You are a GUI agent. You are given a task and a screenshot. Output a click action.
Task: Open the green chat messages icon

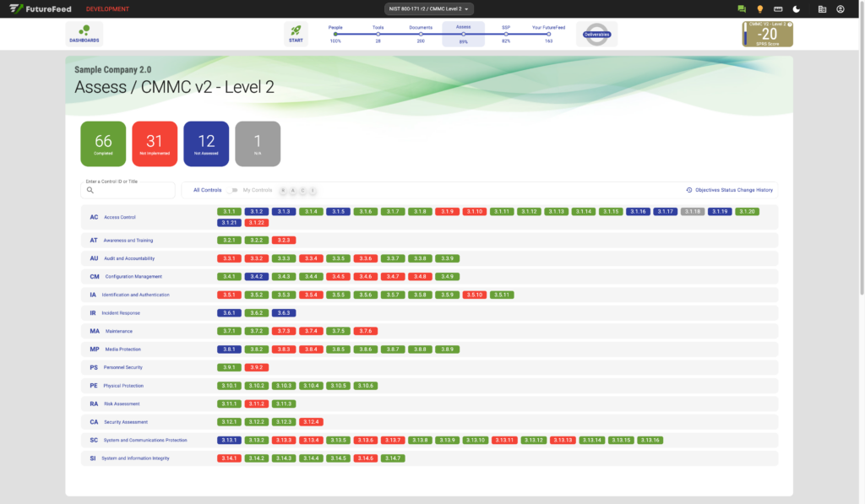coord(742,8)
